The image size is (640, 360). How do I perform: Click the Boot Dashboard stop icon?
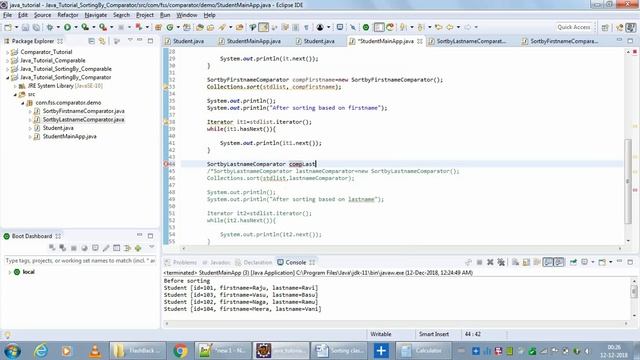pyautogui.click(x=73, y=248)
